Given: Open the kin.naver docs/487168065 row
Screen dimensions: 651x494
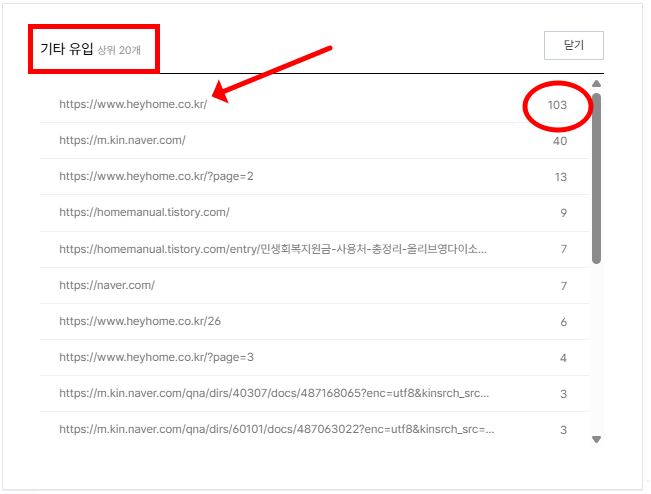Looking at the screenshot, I should tap(314, 394).
